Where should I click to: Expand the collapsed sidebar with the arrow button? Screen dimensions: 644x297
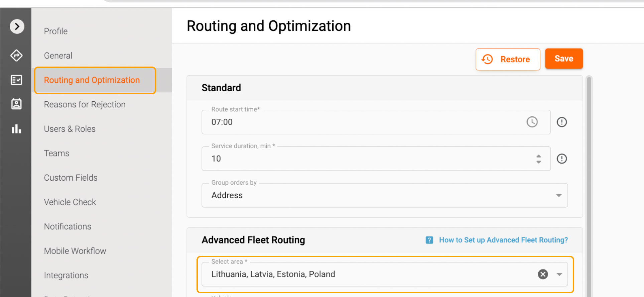pos(17,26)
